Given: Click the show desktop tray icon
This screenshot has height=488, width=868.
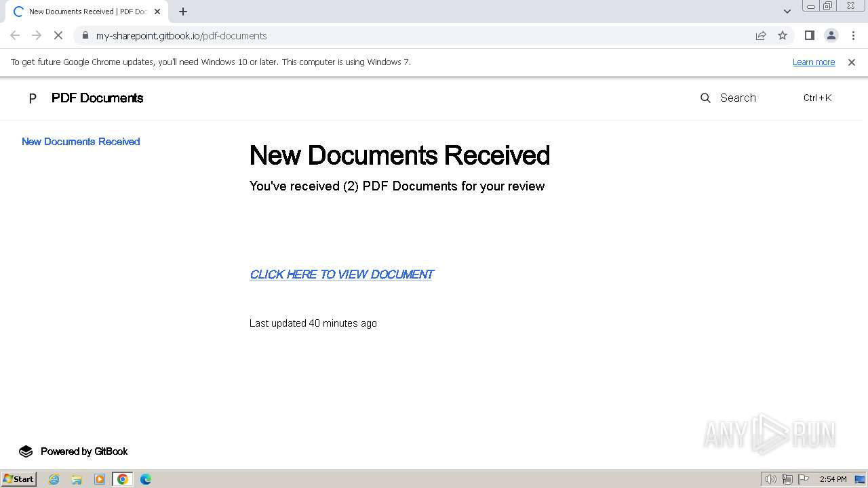Looking at the screenshot, I should tap(860, 479).
